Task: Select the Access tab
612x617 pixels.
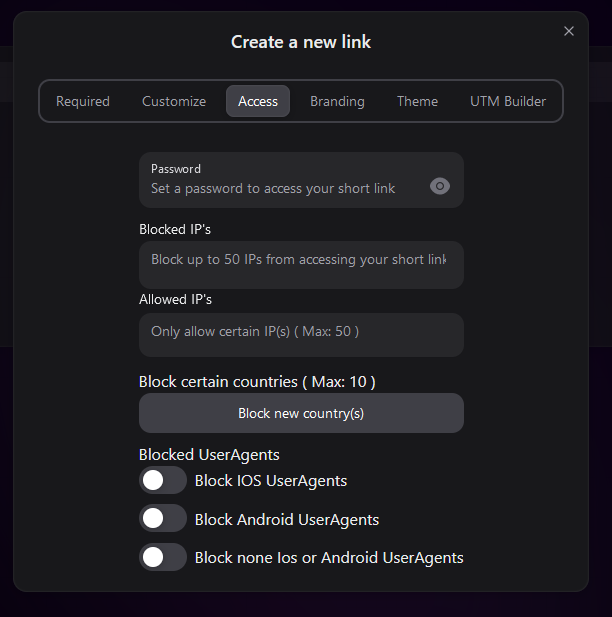Action: tap(258, 101)
